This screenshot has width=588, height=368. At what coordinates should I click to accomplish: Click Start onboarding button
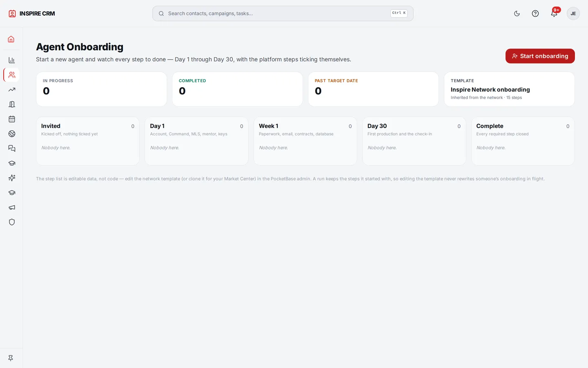(540, 56)
